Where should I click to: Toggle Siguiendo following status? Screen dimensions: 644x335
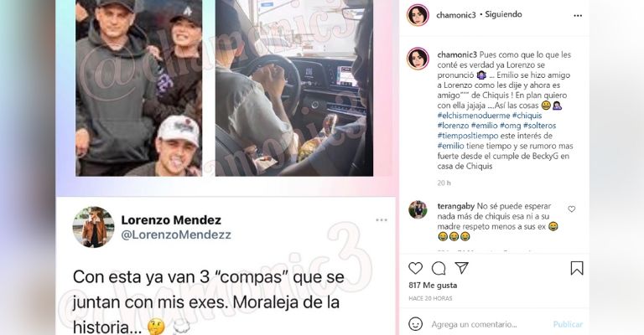pyautogui.click(x=503, y=14)
